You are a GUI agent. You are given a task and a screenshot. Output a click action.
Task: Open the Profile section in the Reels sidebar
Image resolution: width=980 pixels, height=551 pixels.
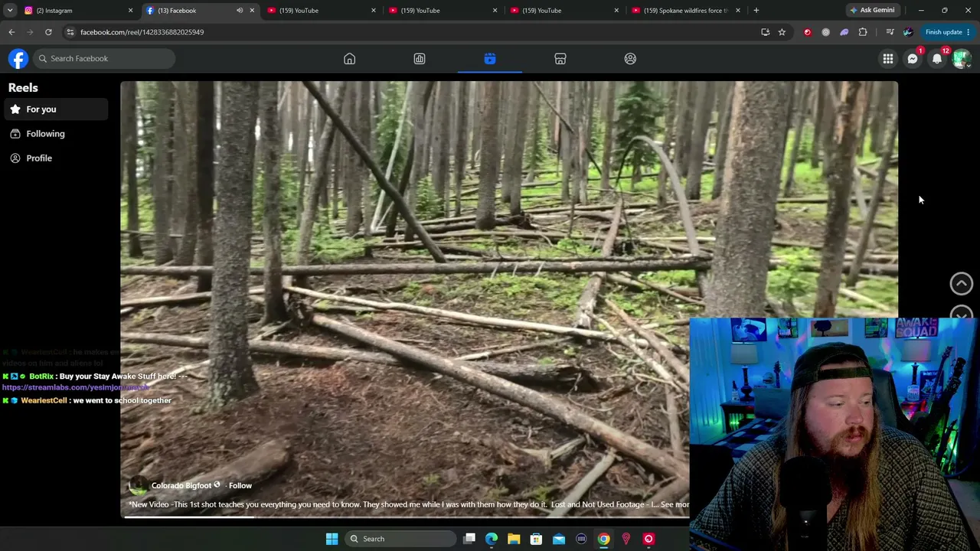click(x=55, y=158)
